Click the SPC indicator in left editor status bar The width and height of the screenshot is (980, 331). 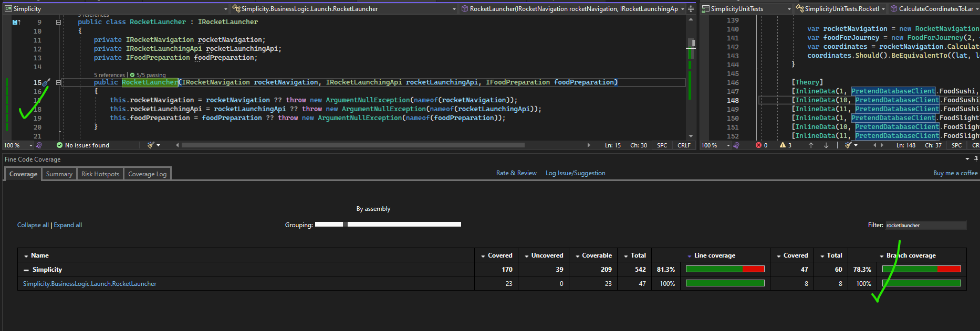(662, 145)
